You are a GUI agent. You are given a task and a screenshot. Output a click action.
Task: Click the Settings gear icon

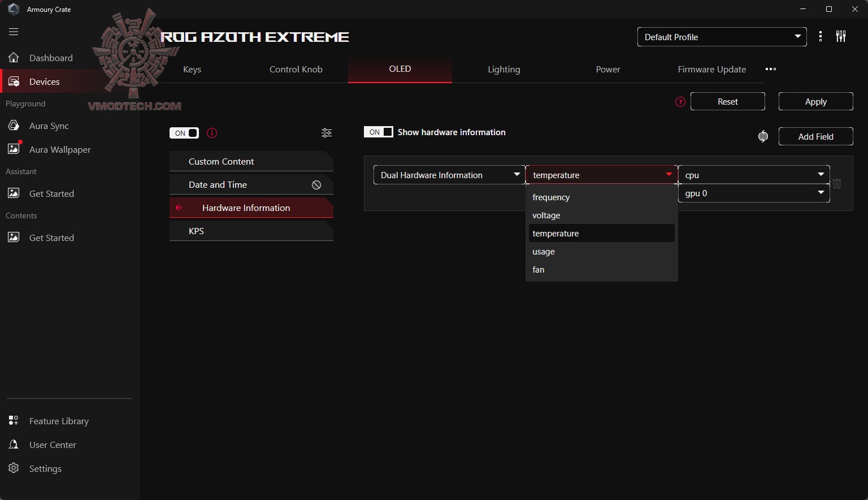point(14,468)
